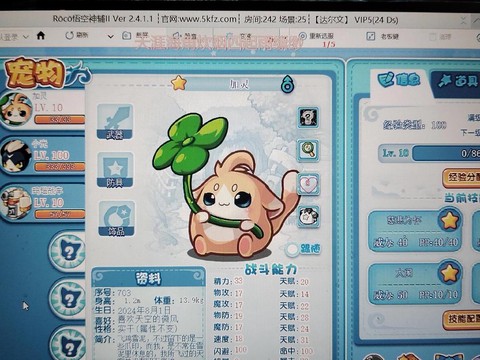
Task: Click 加灵 LV.10 orange HP bar
Action: 60,119
